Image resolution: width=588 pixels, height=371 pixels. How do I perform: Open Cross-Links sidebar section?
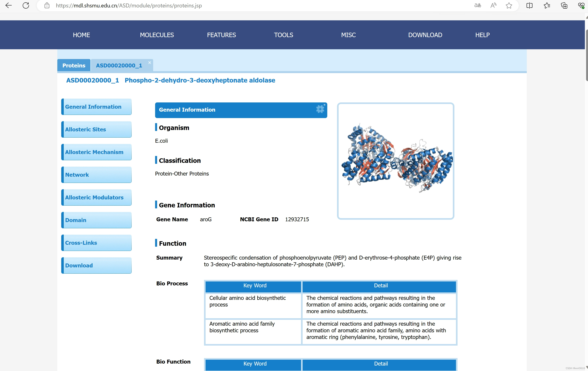coord(96,243)
